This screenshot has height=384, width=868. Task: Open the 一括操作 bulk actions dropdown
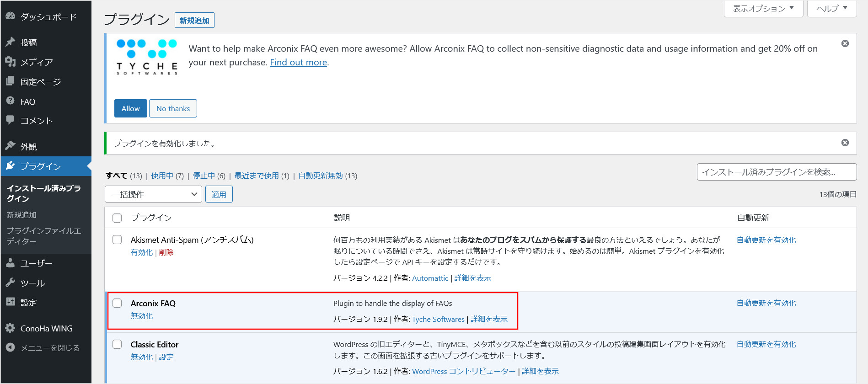tap(153, 194)
